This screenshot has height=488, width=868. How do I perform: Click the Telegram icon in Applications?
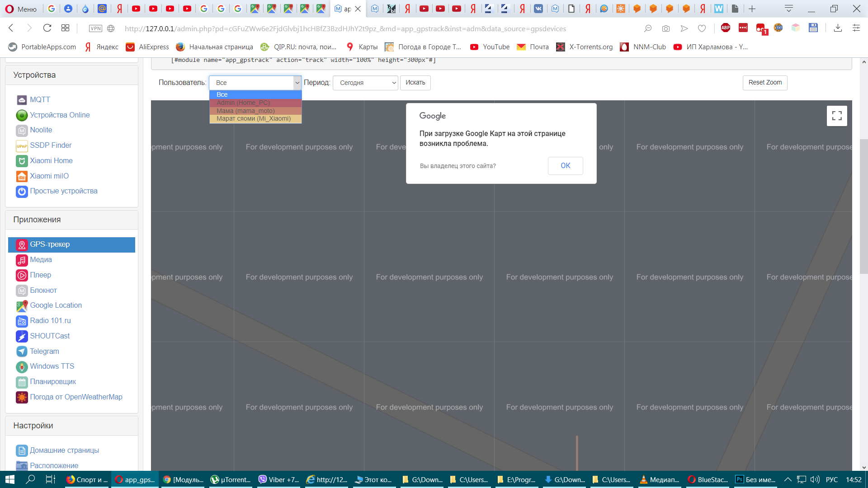click(x=22, y=352)
